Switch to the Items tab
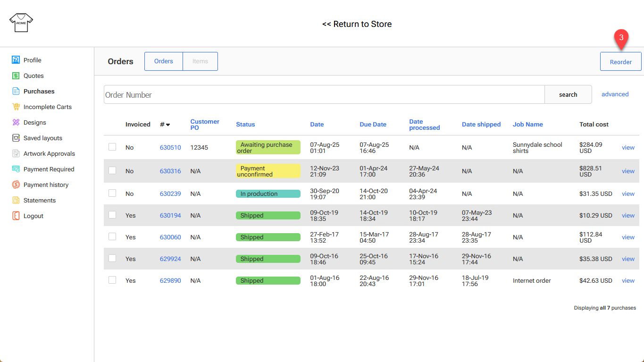This screenshot has width=644, height=362. pyautogui.click(x=200, y=61)
